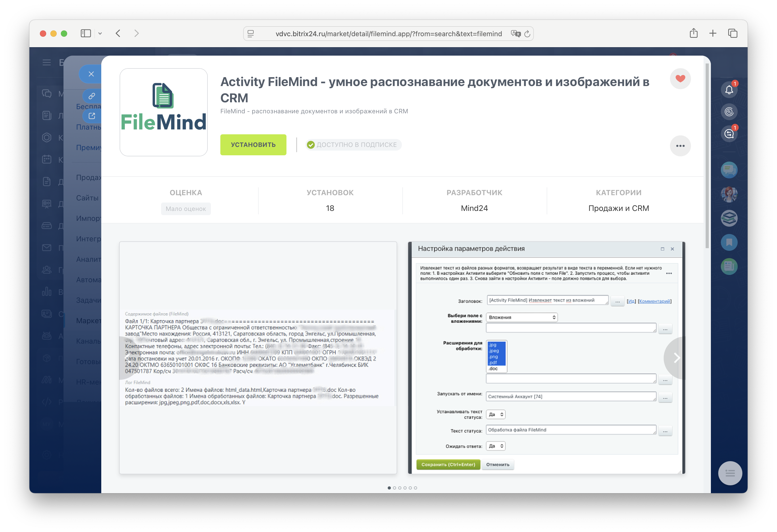
Task: Select the second carousel dot
Action: coord(395,488)
